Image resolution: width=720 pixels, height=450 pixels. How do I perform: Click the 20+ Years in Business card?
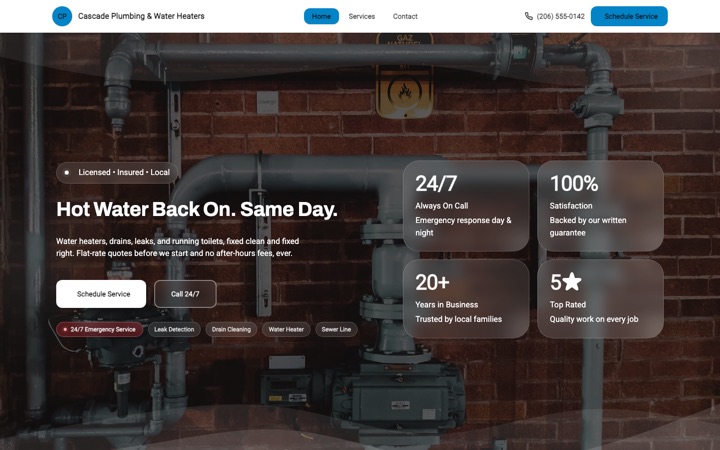pos(466,298)
